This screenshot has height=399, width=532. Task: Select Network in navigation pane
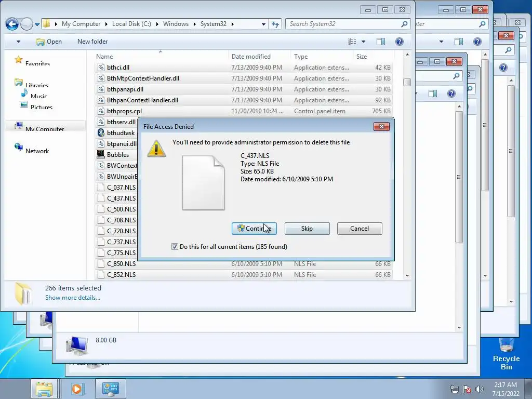37,150
